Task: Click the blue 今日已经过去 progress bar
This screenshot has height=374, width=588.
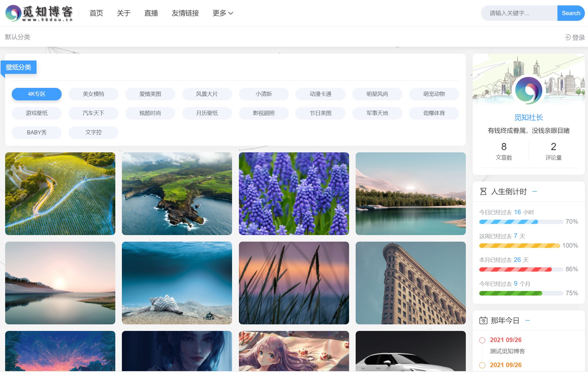Action: pyautogui.click(x=521, y=222)
